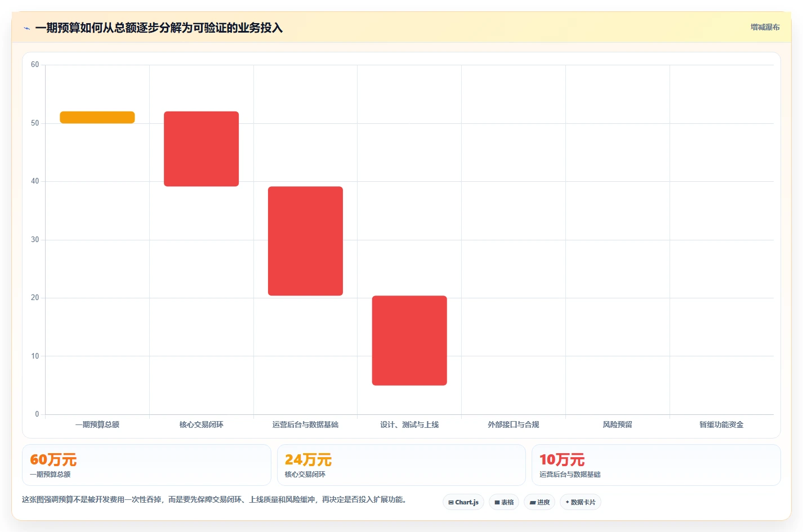Screen dimensions: 803x532
Task: Click the 10万元 card value
Action: tap(562, 460)
